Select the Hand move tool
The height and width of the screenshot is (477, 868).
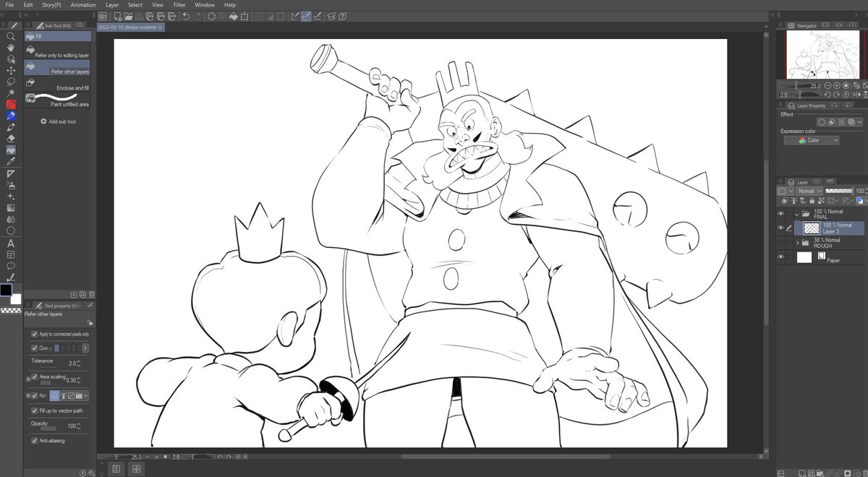click(11, 47)
